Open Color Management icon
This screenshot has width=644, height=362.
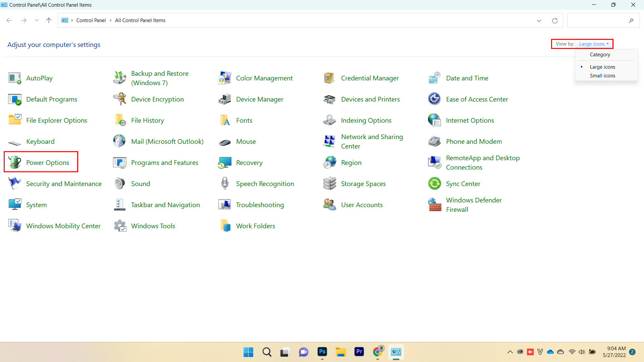225,78
